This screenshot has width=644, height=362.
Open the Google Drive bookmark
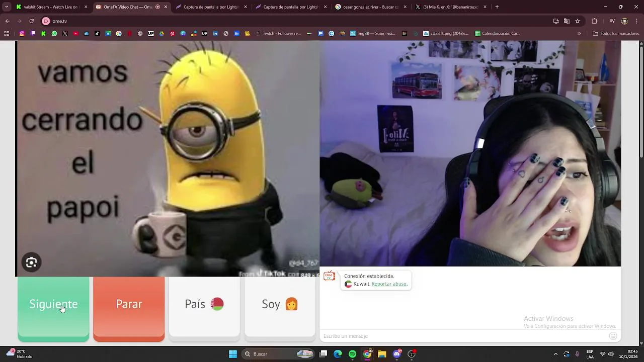(x=162, y=34)
